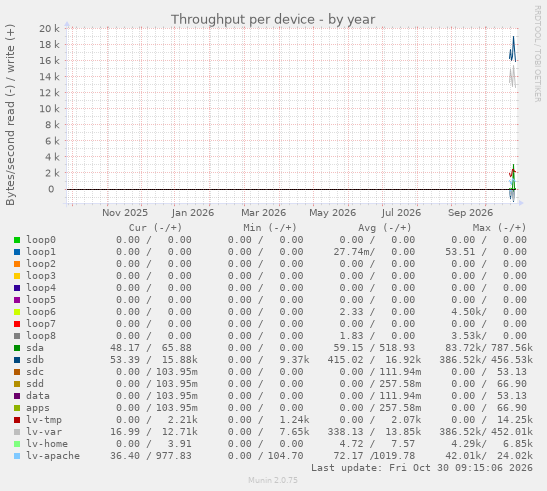This screenshot has width=547, height=491.
Task: Click the '10 k' y-axis label
Action: 49,109
